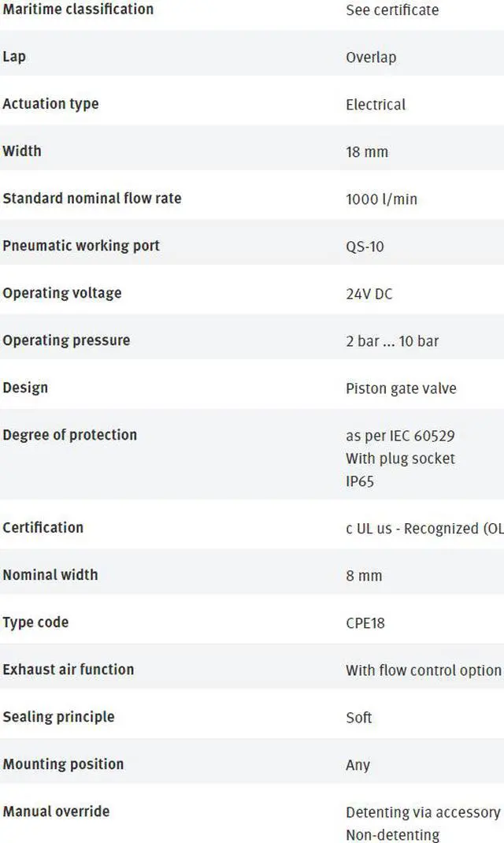504x843 pixels.
Task: Click the '1000 l/min' flow rate value
Action: (x=381, y=199)
